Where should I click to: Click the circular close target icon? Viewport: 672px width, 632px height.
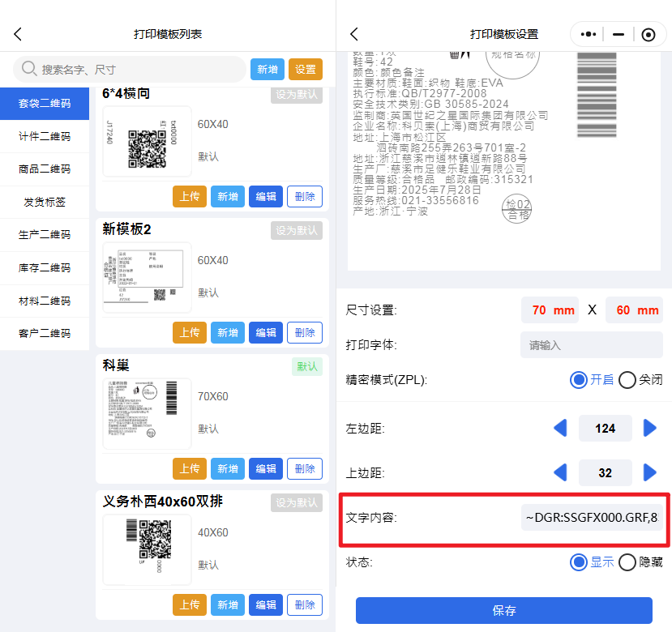tap(648, 34)
